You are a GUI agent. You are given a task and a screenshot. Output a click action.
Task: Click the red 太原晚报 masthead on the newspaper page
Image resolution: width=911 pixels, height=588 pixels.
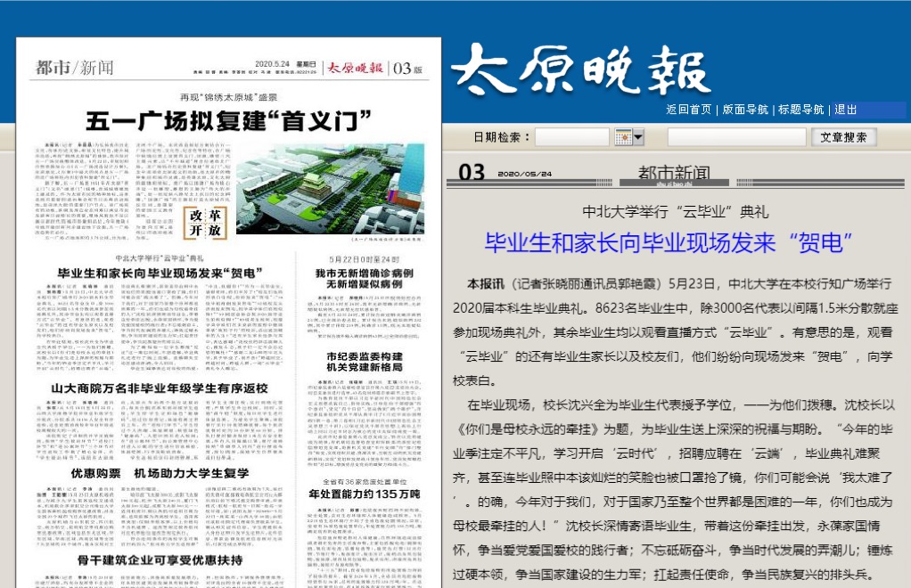click(x=355, y=68)
